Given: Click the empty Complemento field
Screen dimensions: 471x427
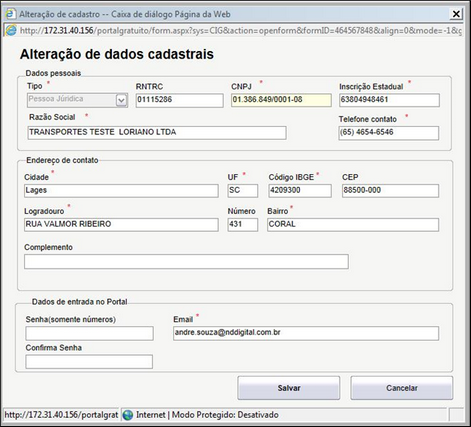Looking at the screenshot, I should point(186,262).
